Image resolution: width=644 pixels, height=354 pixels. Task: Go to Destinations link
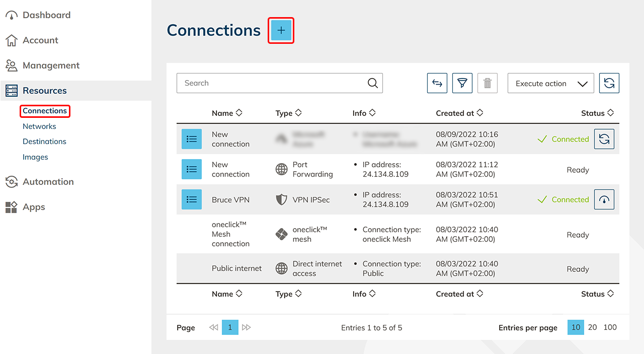click(x=44, y=141)
